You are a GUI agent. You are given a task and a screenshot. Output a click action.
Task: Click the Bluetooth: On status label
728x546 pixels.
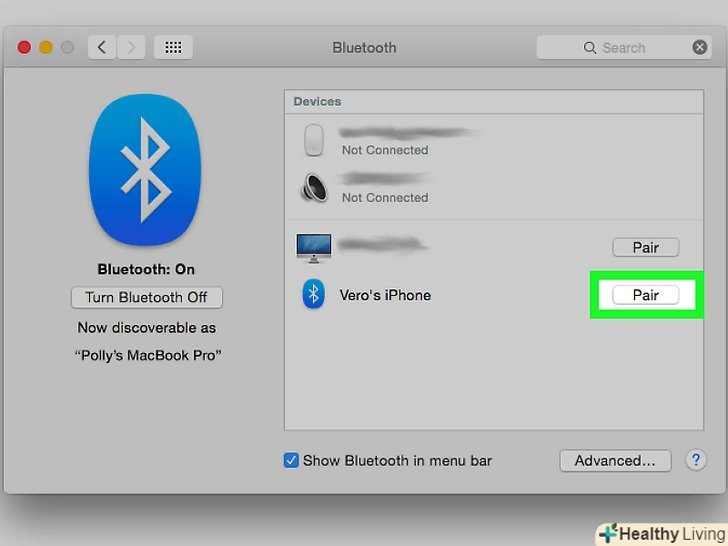point(146,269)
